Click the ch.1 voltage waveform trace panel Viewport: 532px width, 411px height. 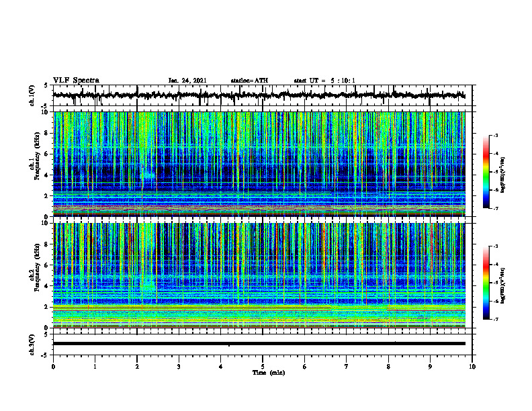coord(263,95)
